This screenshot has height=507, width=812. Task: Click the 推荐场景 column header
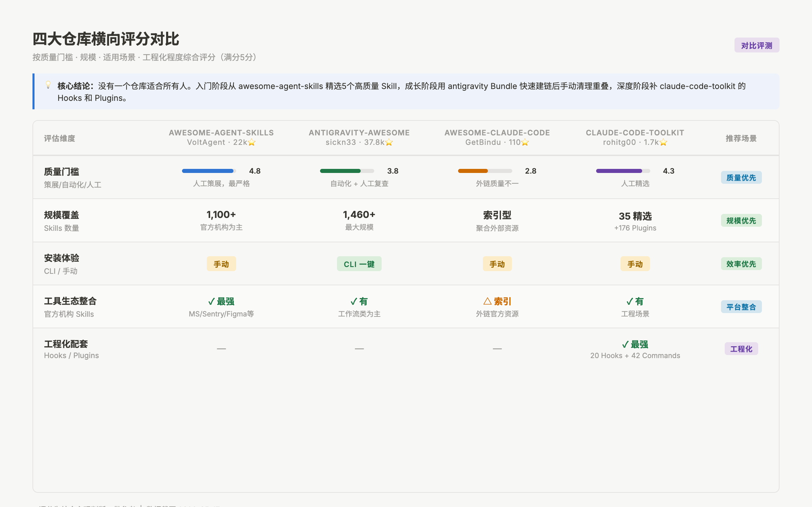(x=741, y=138)
